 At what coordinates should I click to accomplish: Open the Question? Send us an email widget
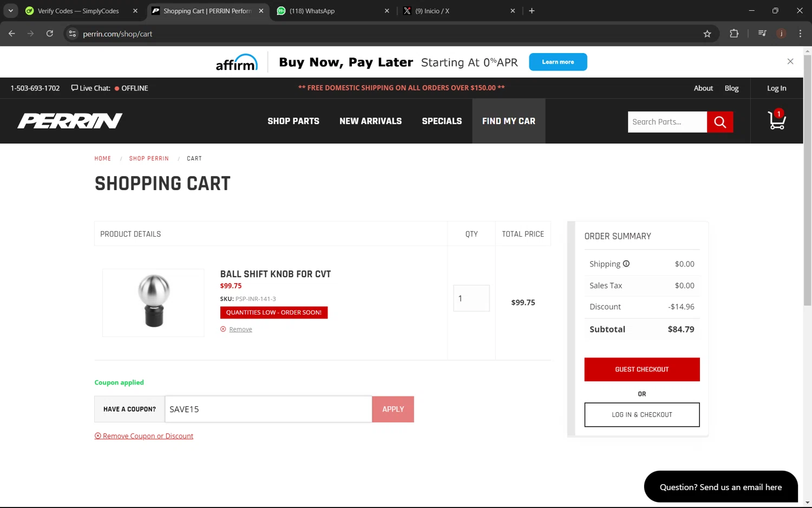tap(721, 487)
